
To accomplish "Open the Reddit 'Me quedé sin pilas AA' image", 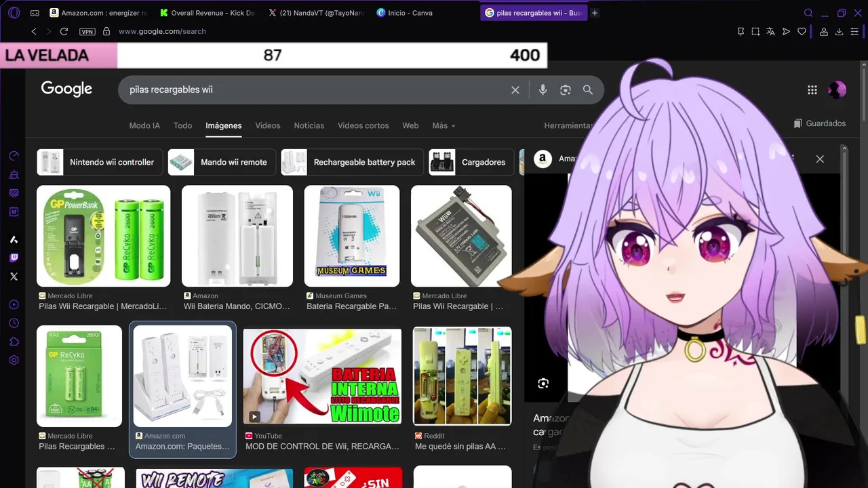I will (462, 376).
